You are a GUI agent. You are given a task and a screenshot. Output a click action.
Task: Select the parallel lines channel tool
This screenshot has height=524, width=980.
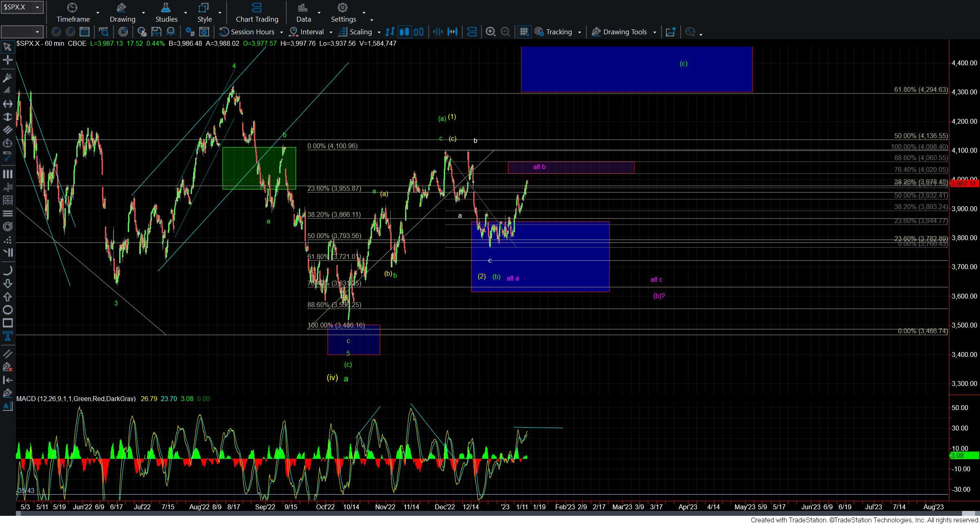click(x=7, y=130)
